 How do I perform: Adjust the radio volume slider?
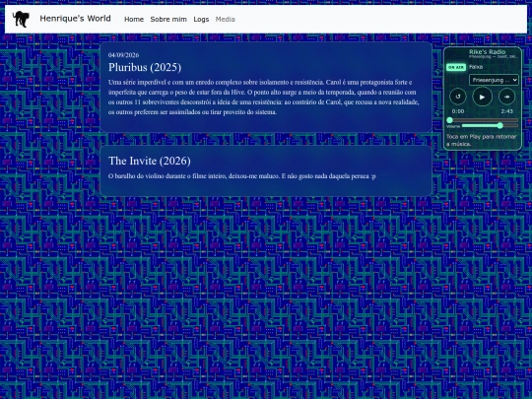pos(491,126)
